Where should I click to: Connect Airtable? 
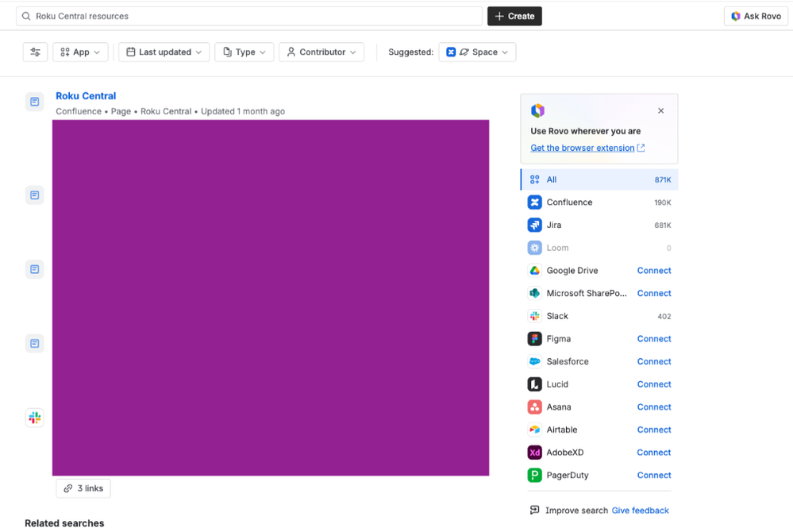(x=654, y=430)
